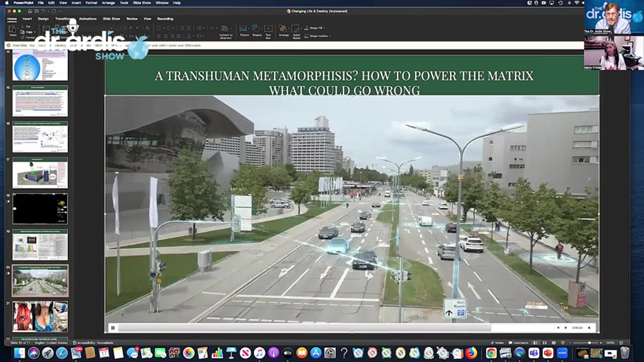This screenshot has height=362, width=644.
Task: Click the video volume icon
Action: tap(589, 328)
